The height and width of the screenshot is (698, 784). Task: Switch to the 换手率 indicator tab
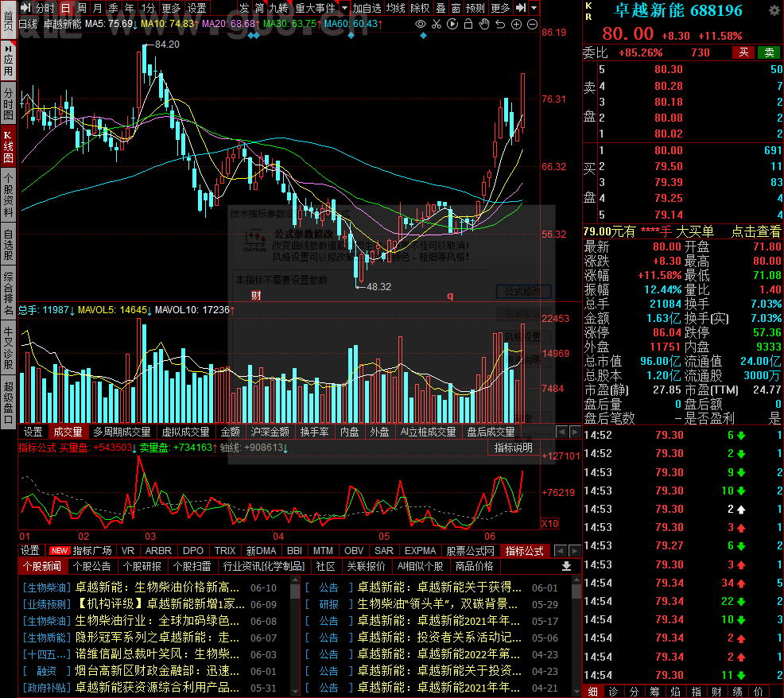(x=315, y=432)
